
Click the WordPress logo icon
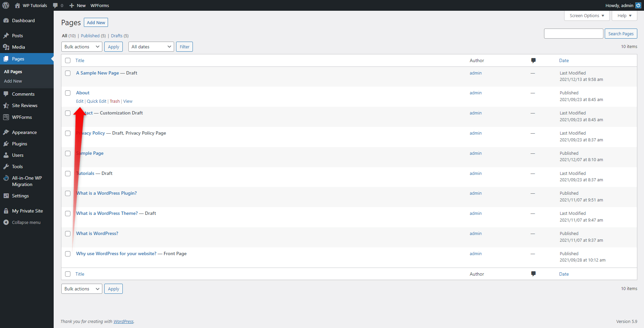click(6, 5)
